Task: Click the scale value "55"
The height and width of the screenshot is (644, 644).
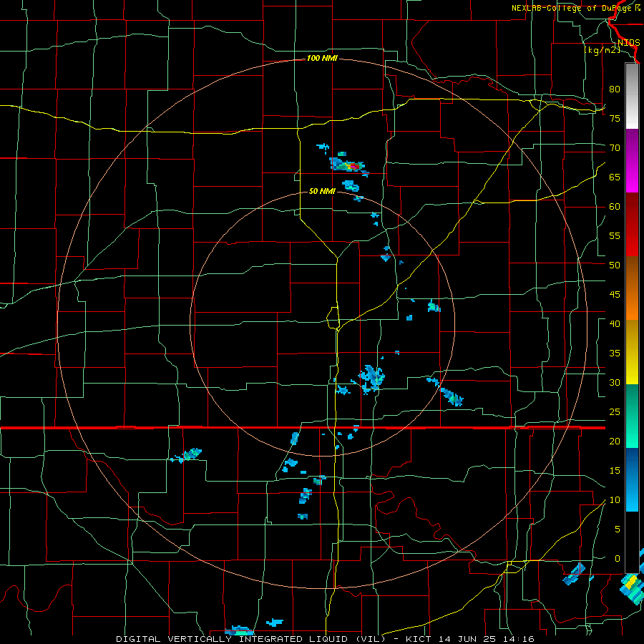Action: (615, 235)
